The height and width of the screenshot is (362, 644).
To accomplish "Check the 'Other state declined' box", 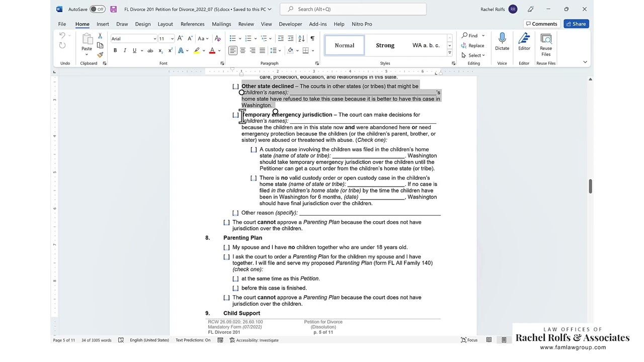I will [x=235, y=86].
